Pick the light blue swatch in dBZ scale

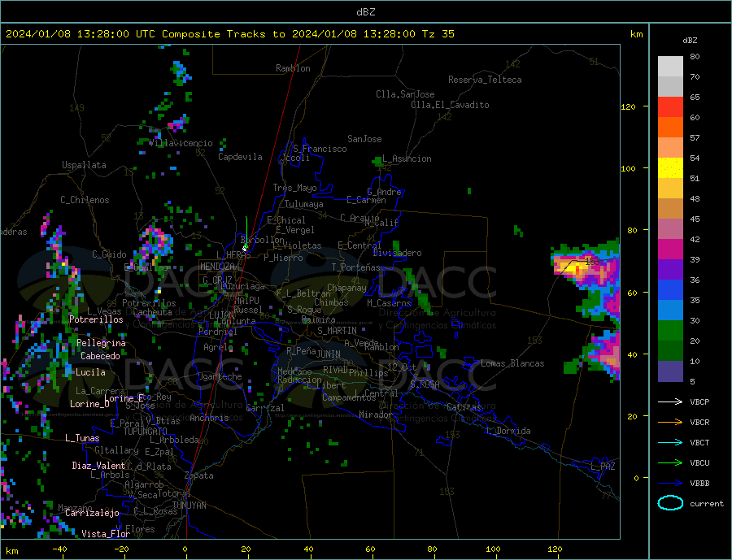click(670, 310)
